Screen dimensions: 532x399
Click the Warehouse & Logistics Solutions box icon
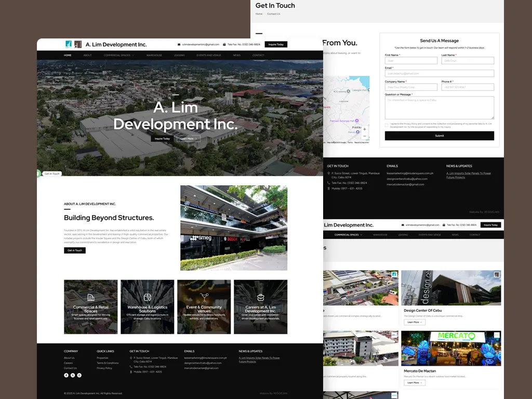(x=148, y=297)
